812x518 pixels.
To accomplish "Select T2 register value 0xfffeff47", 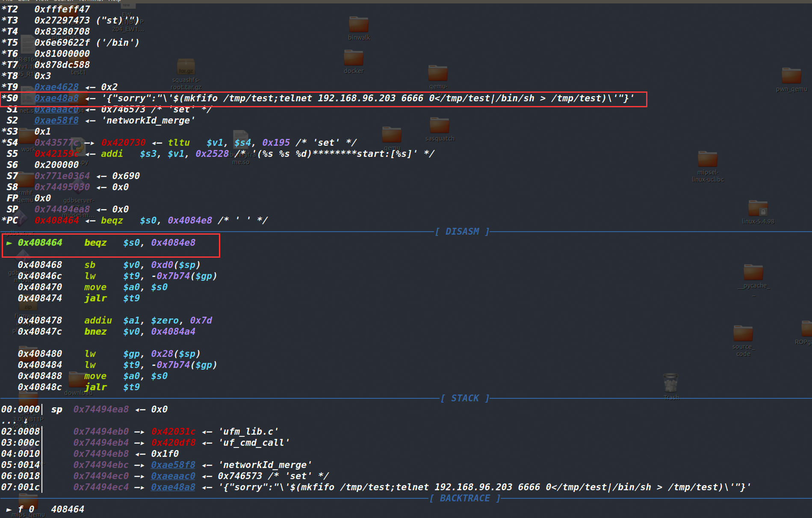I will tap(62, 9).
